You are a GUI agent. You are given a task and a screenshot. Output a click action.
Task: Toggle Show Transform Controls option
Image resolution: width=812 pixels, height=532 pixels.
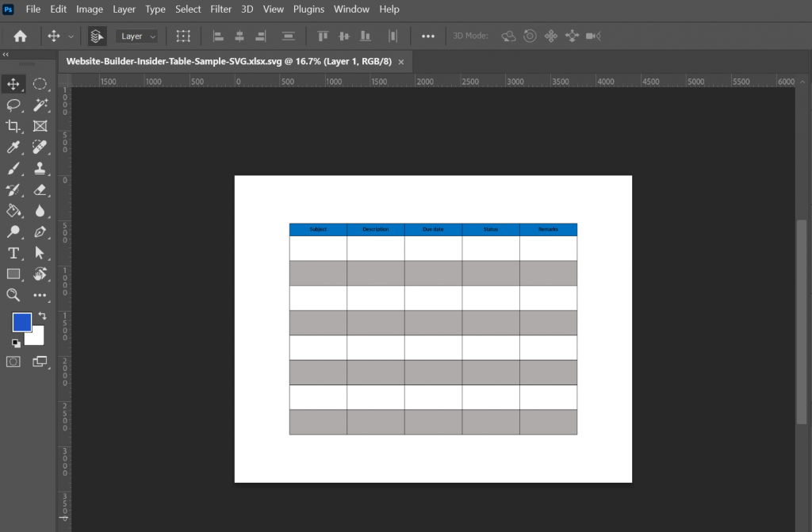183,36
